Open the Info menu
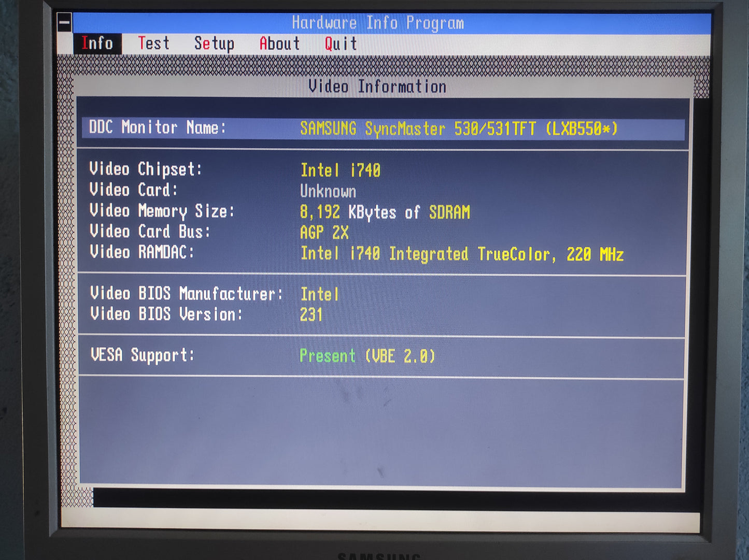 (97, 44)
